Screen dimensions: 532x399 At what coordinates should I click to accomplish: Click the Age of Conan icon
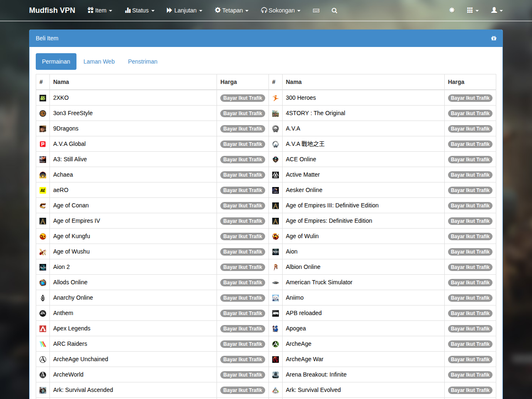(43, 206)
